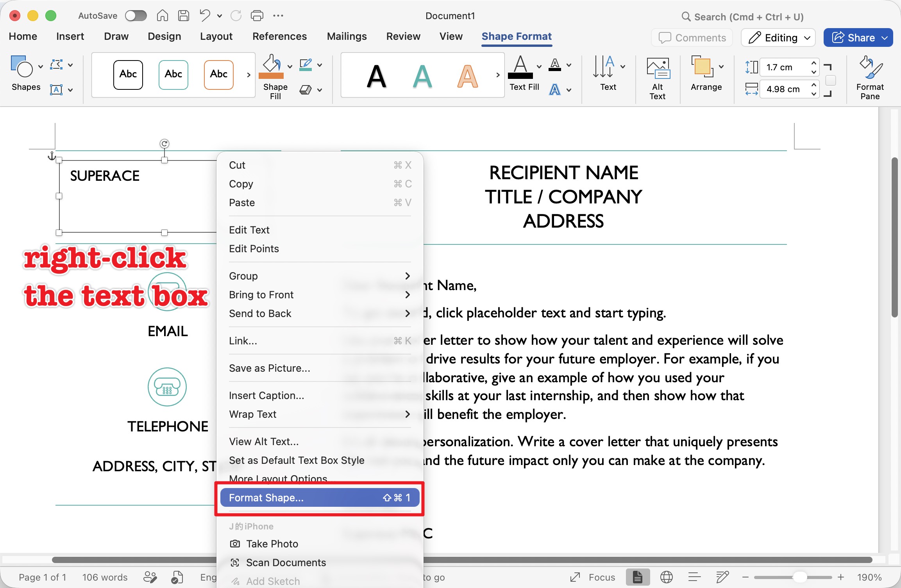The height and width of the screenshot is (588, 901).
Task: Click the Home icon in title bar
Action: pos(162,16)
